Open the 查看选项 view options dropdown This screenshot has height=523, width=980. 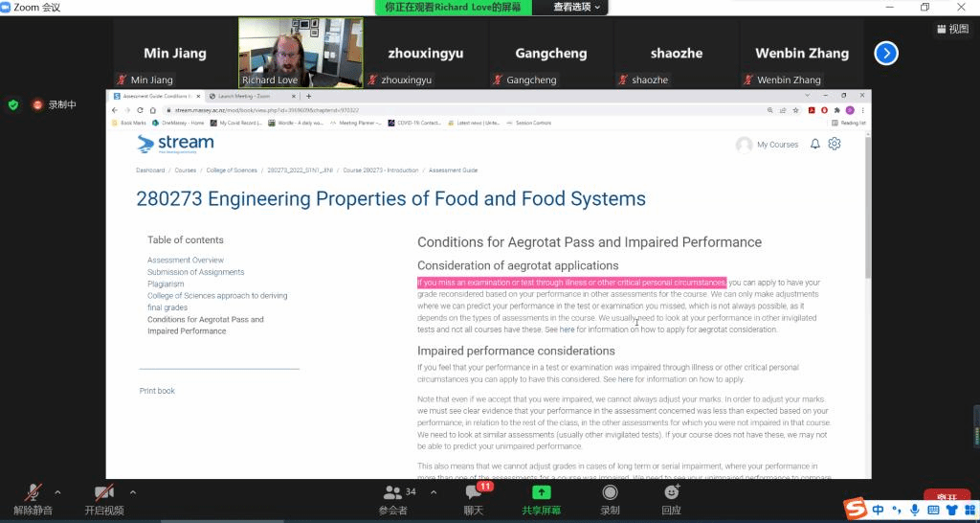pyautogui.click(x=579, y=8)
